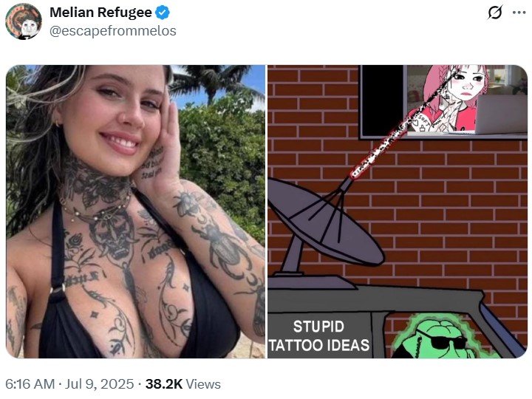Click the 38.2K view count
The image size is (532, 399).
click(164, 384)
